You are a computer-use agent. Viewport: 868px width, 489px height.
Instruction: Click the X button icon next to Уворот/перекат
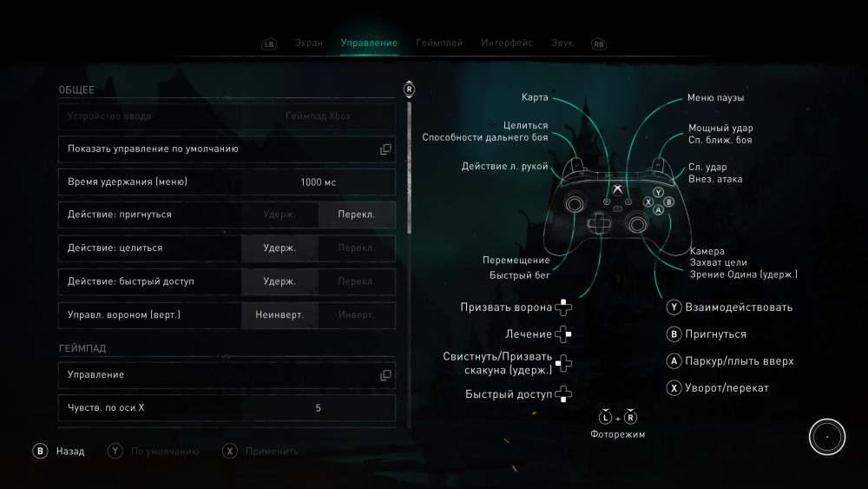[x=674, y=388]
